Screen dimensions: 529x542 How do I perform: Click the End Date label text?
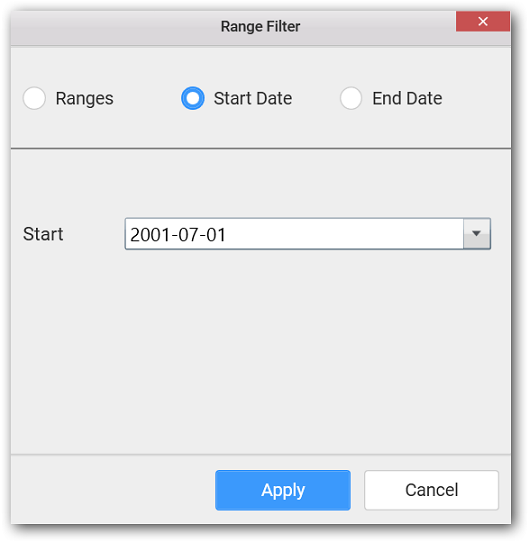click(x=407, y=98)
